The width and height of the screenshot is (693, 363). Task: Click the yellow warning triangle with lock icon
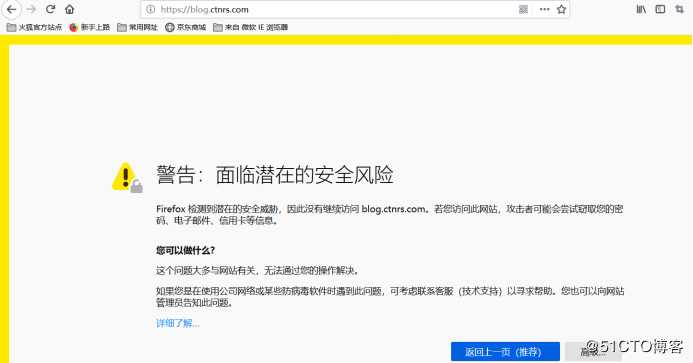127,177
